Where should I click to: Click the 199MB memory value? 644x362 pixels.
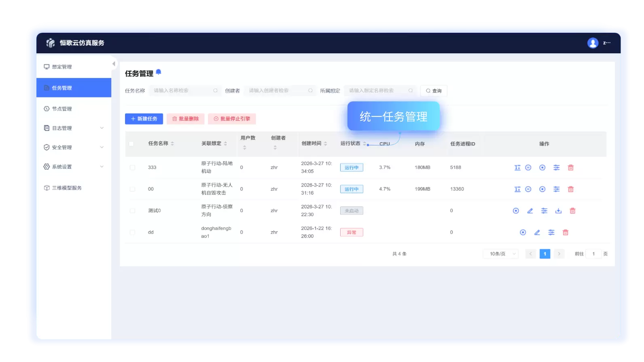click(422, 189)
